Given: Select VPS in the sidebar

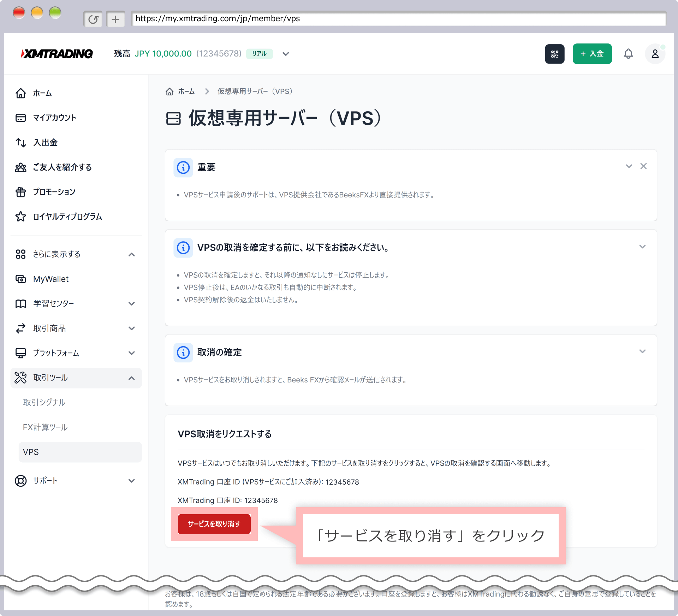Looking at the screenshot, I should click(x=31, y=452).
